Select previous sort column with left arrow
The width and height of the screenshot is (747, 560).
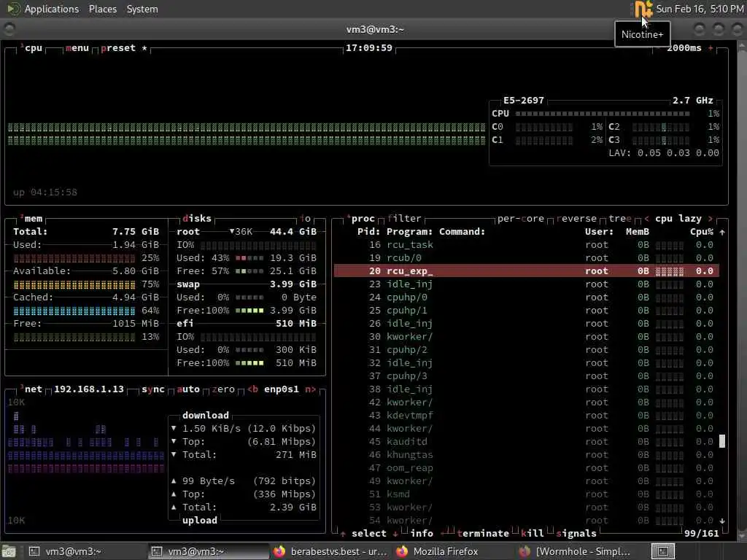point(646,219)
